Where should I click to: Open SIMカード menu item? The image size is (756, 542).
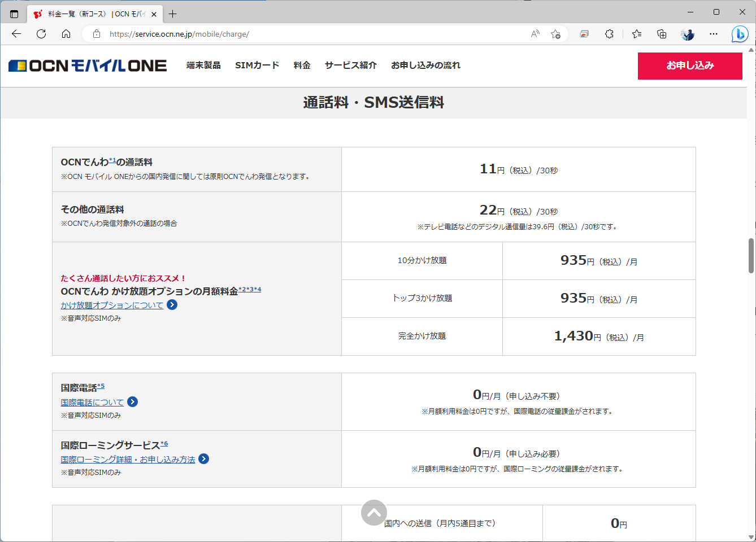click(257, 65)
